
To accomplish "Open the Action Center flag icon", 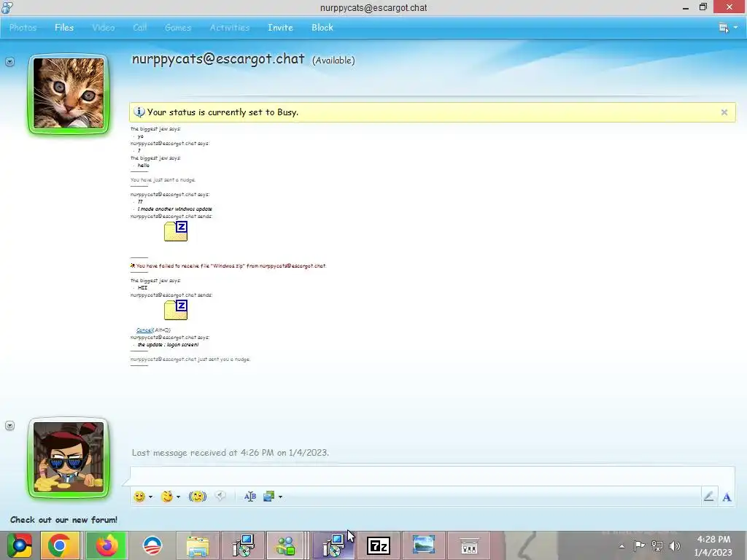I will click(639, 545).
